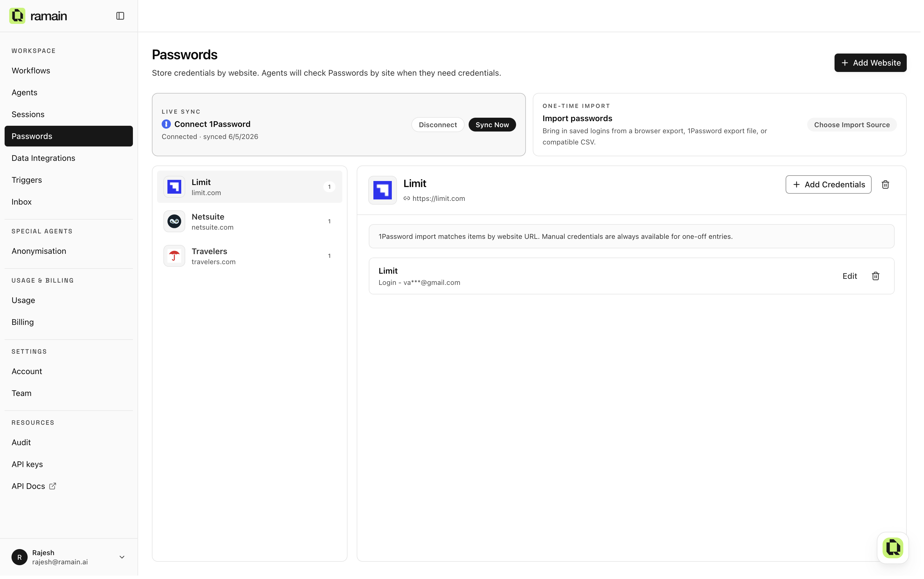
Task: Delete the Limit login credential trash icon
Action: (x=875, y=276)
